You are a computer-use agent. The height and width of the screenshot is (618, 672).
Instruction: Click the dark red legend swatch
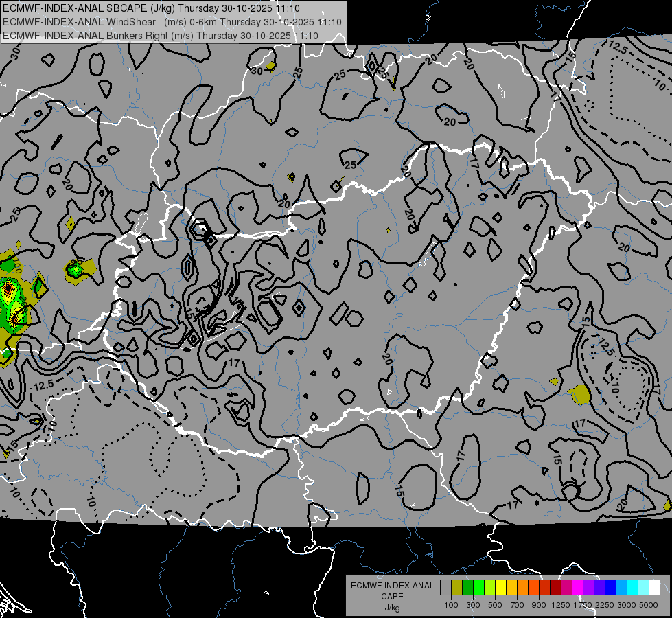click(x=555, y=587)
